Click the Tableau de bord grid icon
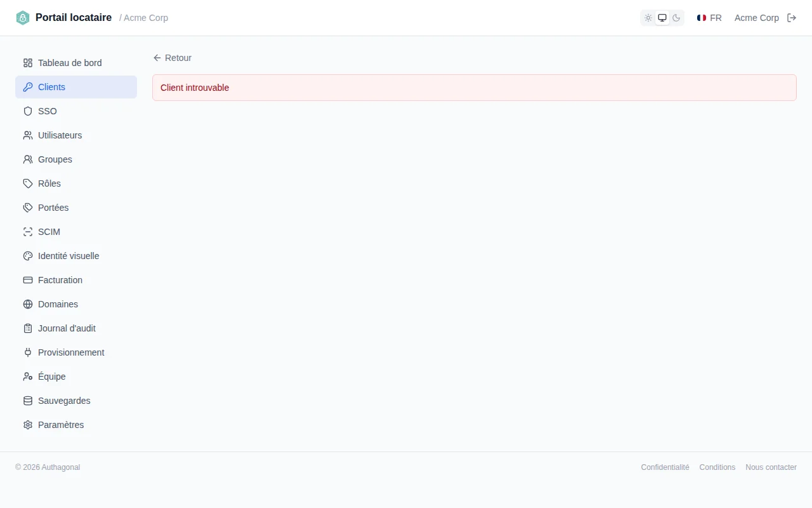 click(28, 63)
